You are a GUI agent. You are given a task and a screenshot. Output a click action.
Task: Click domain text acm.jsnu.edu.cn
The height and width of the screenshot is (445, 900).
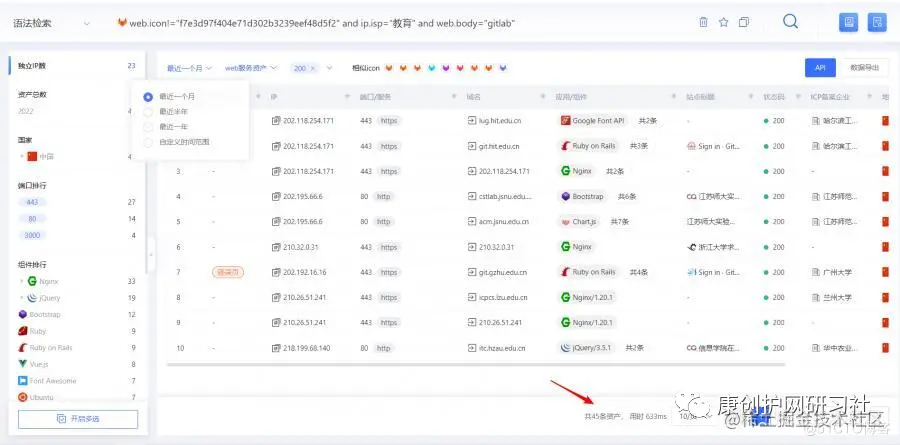click(x=503, y=222)
